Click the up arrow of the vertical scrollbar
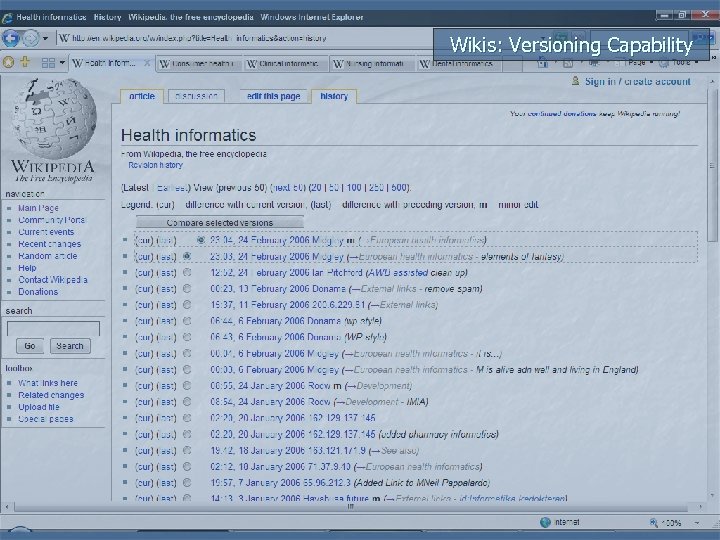This screenshot has height=540, width=720. 712,82
